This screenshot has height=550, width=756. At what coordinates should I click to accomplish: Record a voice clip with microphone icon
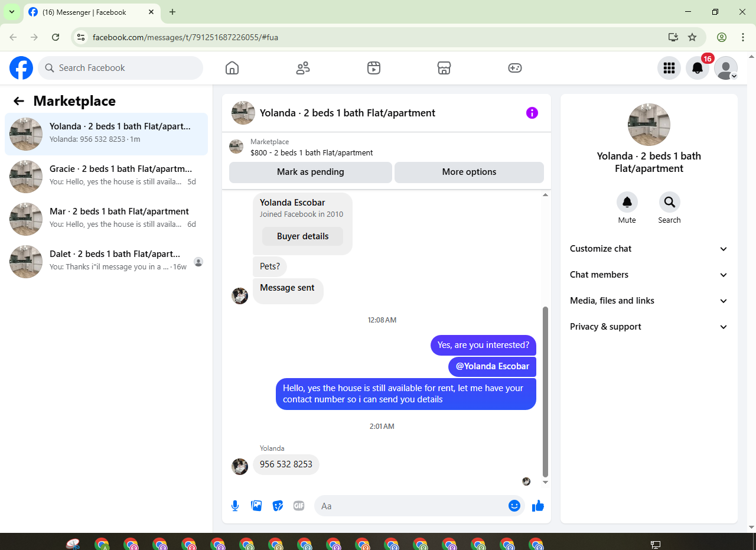(x=235, y=506)
